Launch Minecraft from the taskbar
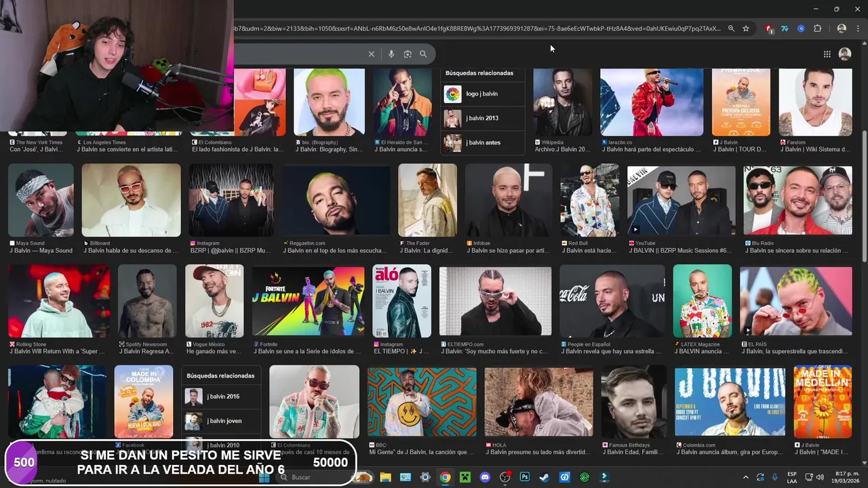The image size is (868, 488). 465,477
